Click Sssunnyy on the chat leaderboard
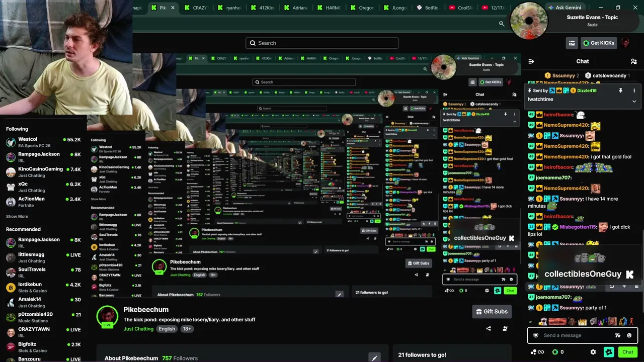Image resolution: width=644 pixels, height=362 pixels. [x=563, y=75]
